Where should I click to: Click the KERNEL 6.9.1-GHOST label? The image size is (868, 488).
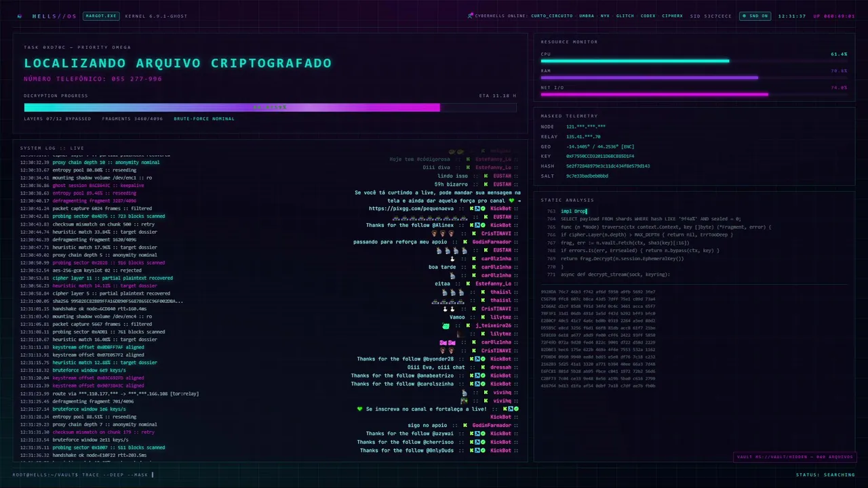pyautogui.click(x=156, y=16)
